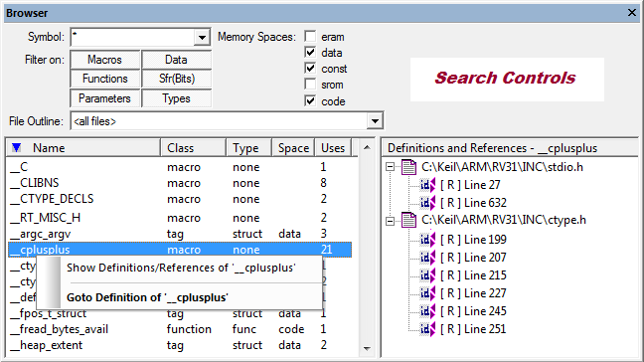Click the symbol list scroll down arrow
This screenshot has height=362, width=644.
367,349
